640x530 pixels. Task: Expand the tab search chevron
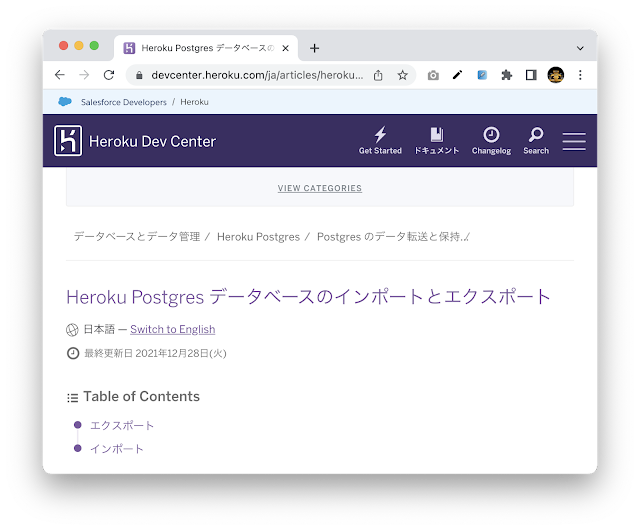(x=580, y=48)
